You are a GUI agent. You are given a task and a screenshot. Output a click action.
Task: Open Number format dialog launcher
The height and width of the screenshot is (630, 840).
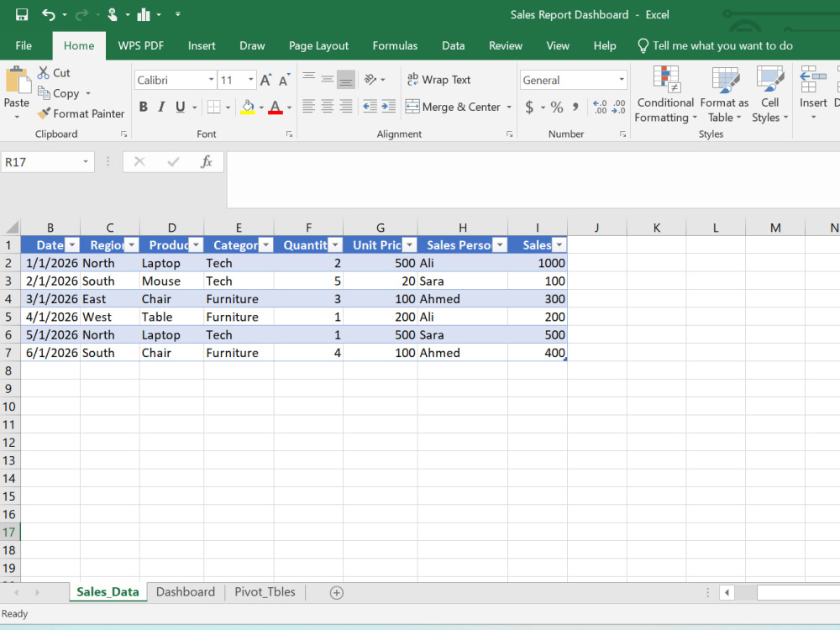point(622,134)
